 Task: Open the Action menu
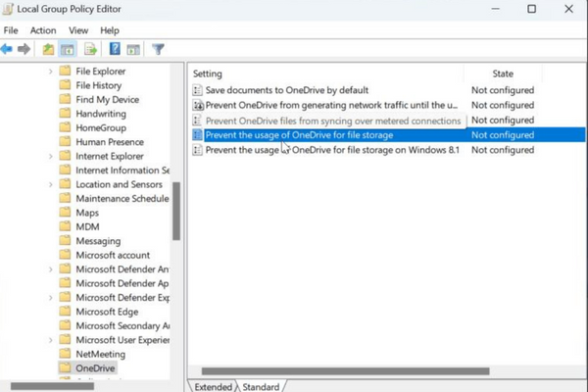point(43,30)
